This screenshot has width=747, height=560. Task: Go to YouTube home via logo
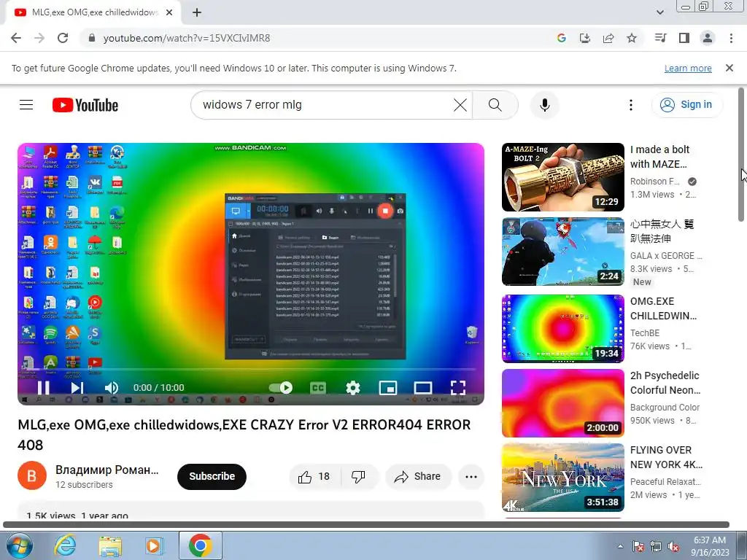pyautogui.click(x=85, y=105)
